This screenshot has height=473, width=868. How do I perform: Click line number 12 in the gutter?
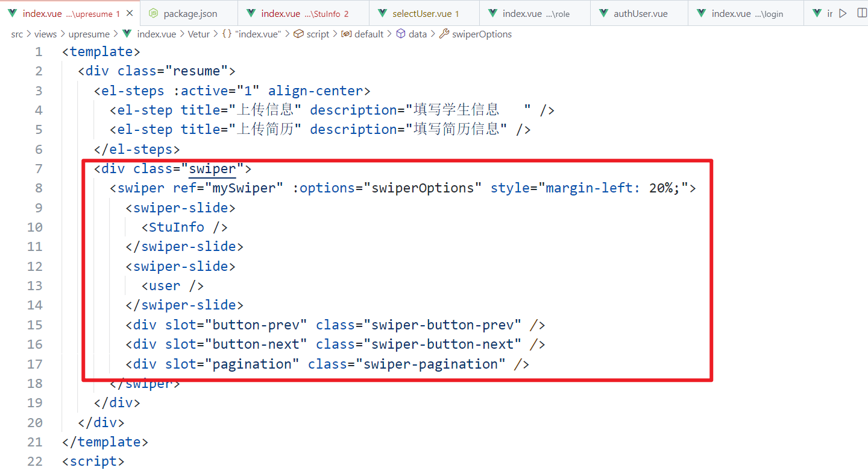click(35, 267)
